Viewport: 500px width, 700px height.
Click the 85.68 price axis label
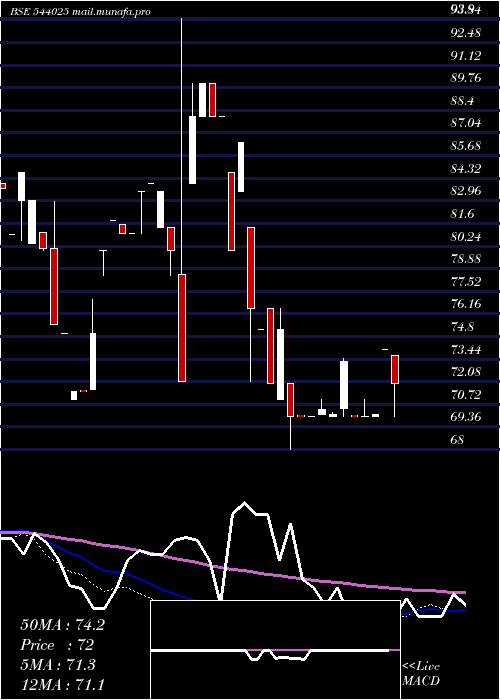[466, 146]
